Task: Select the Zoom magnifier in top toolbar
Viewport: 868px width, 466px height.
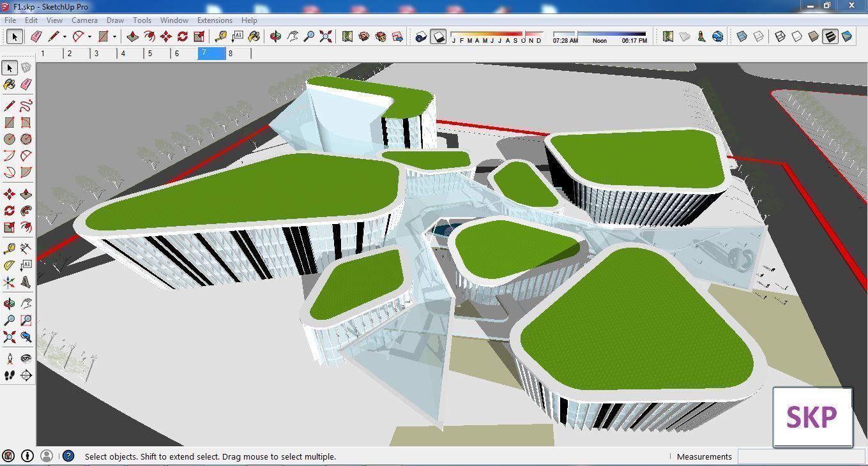Action: click(308, 37)
